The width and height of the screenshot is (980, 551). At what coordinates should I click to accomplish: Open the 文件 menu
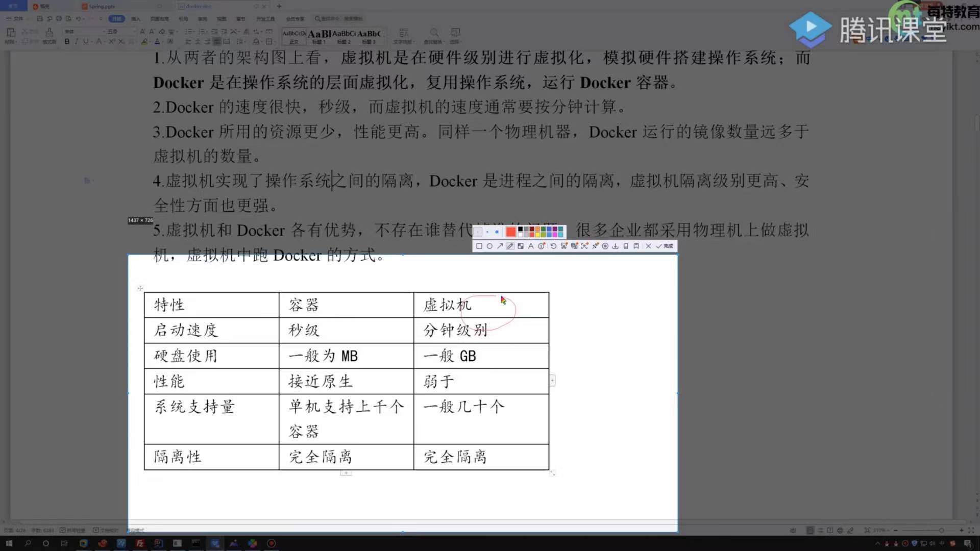(x=17, y=18)
